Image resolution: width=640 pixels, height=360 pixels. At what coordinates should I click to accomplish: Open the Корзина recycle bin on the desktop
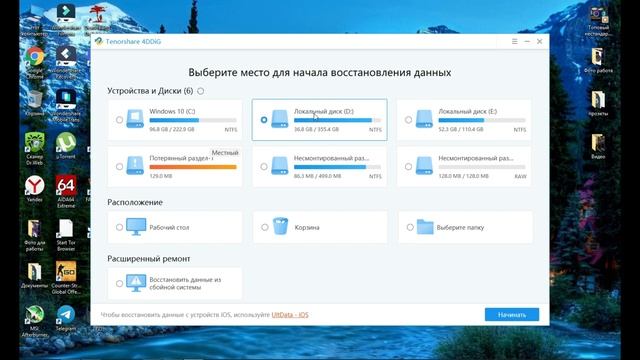click(x=35, y=100)
